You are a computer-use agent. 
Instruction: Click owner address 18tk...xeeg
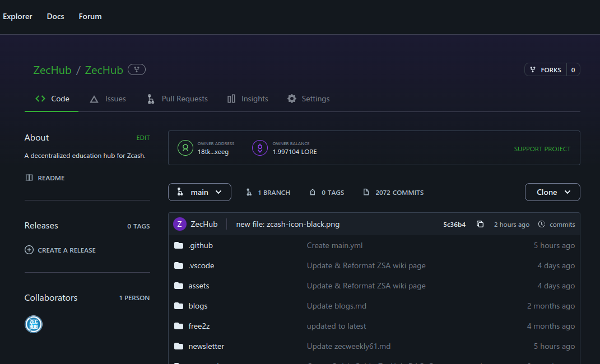213,152
